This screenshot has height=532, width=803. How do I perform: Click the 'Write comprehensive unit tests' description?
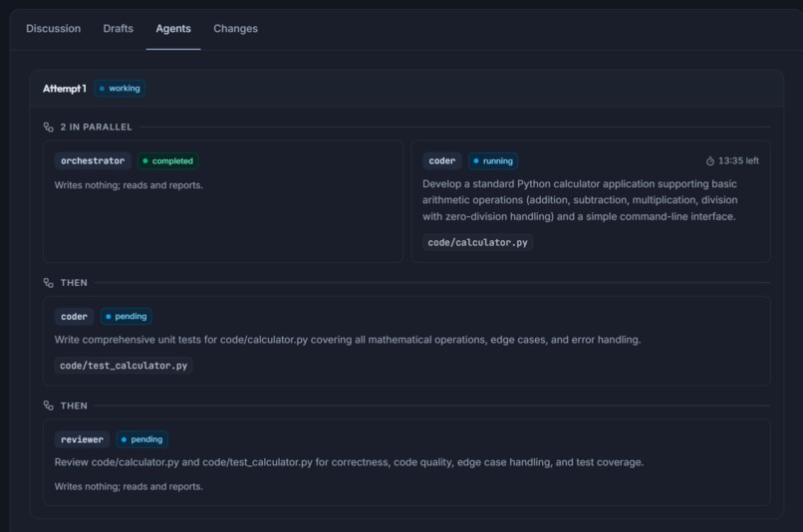click(x=348, y=340)
